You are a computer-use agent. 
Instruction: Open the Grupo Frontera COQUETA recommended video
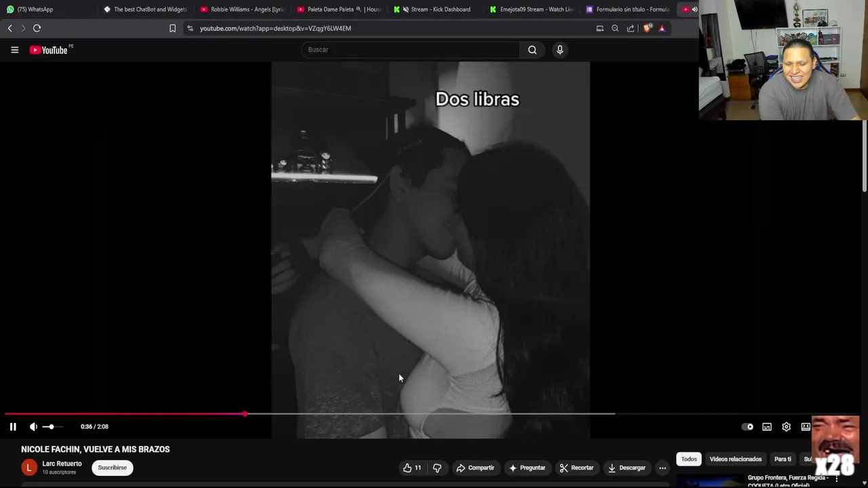[787, 481]
